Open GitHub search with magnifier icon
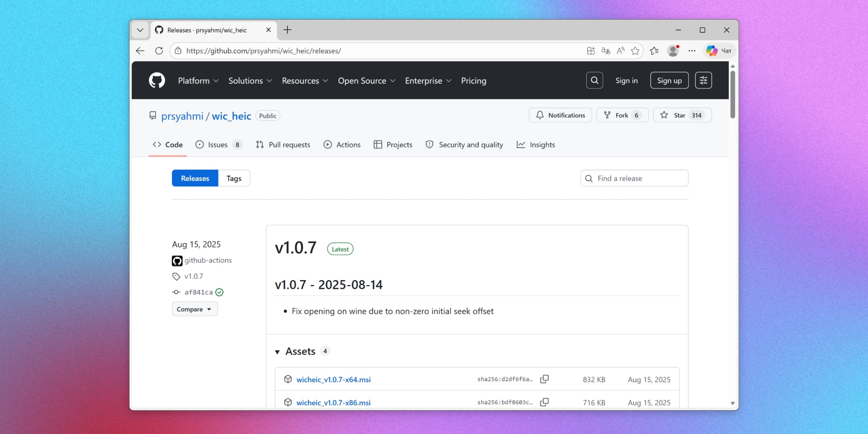 594,80
